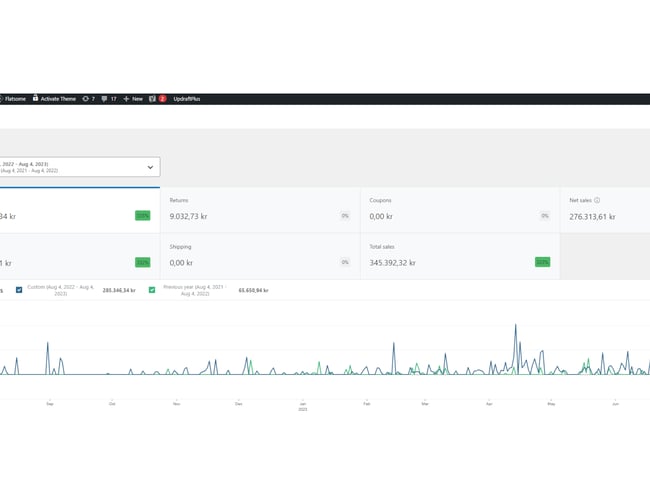Click the Activate Theme lock icon

pyautogui.click(x=35, y=99)
